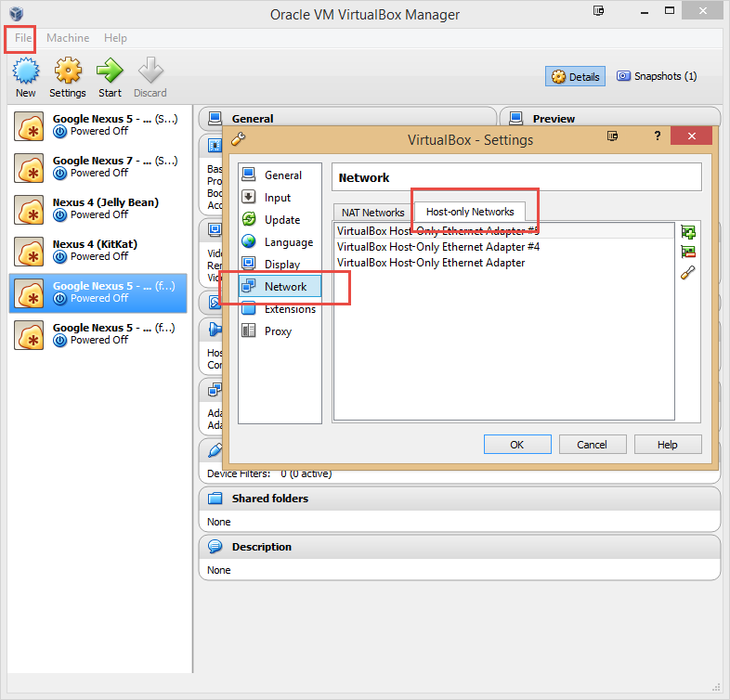Open machine Settings from the gear toolbar icon
730x700 pixels.
coord(68,71)
